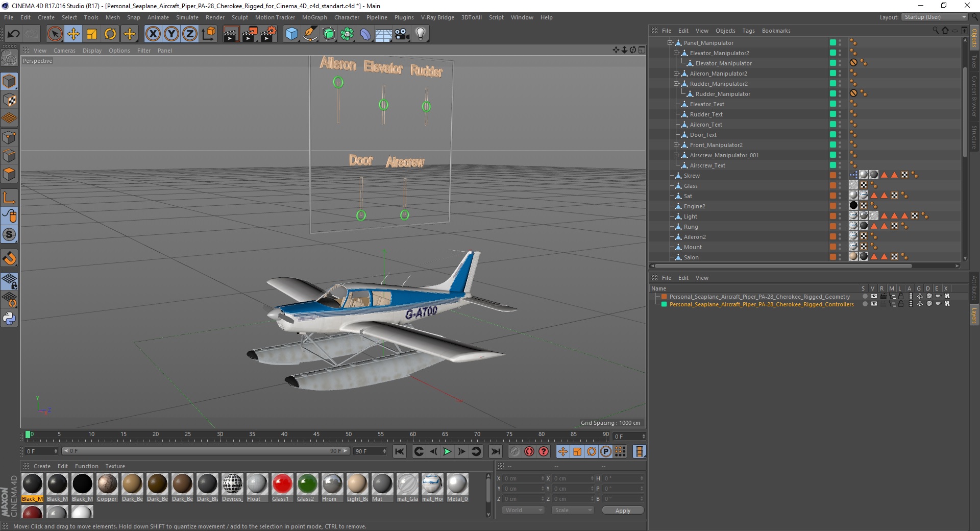This screenshot has width=980, height=531.
Task: Open V-Ray Bridge menu
Action: [x=437, y=17]
